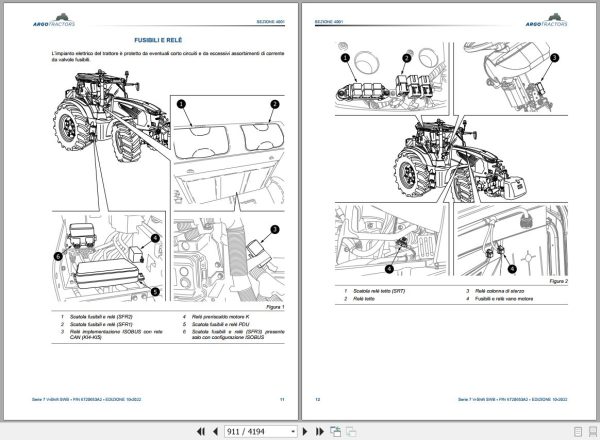Click the tractor illustration on the right page

(459, 161)
